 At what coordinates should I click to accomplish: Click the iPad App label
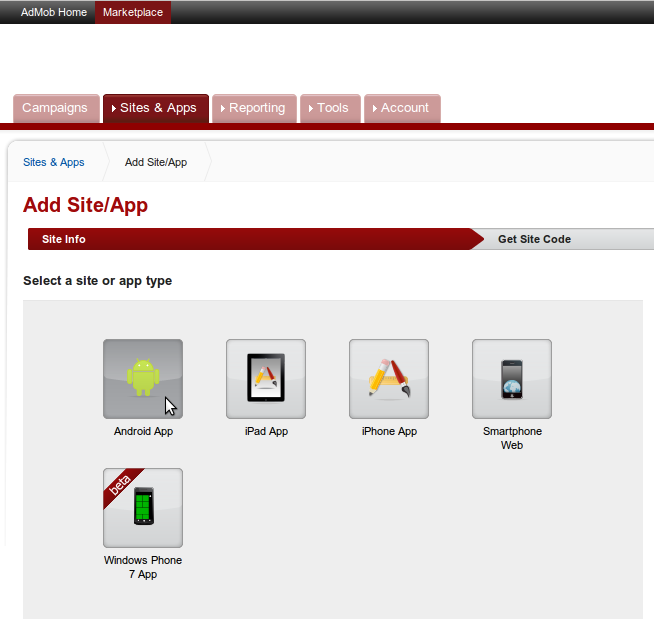point(266,431)
